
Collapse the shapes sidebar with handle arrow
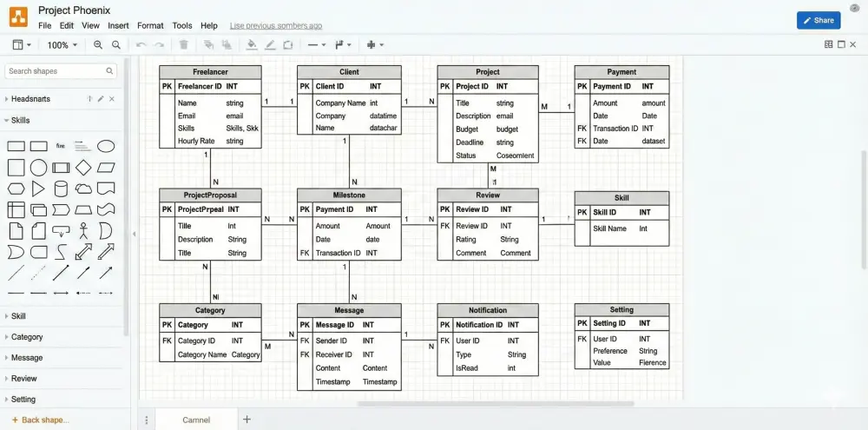(134, 235)
